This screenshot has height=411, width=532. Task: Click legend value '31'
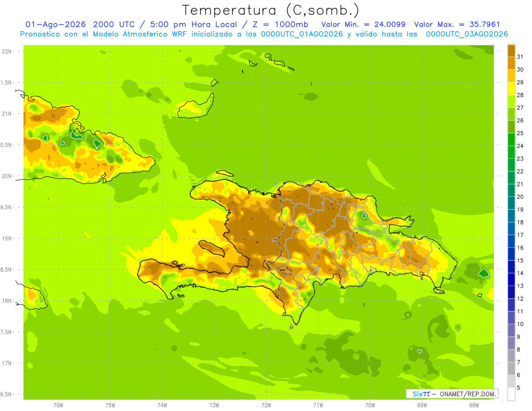click(520, 57)
